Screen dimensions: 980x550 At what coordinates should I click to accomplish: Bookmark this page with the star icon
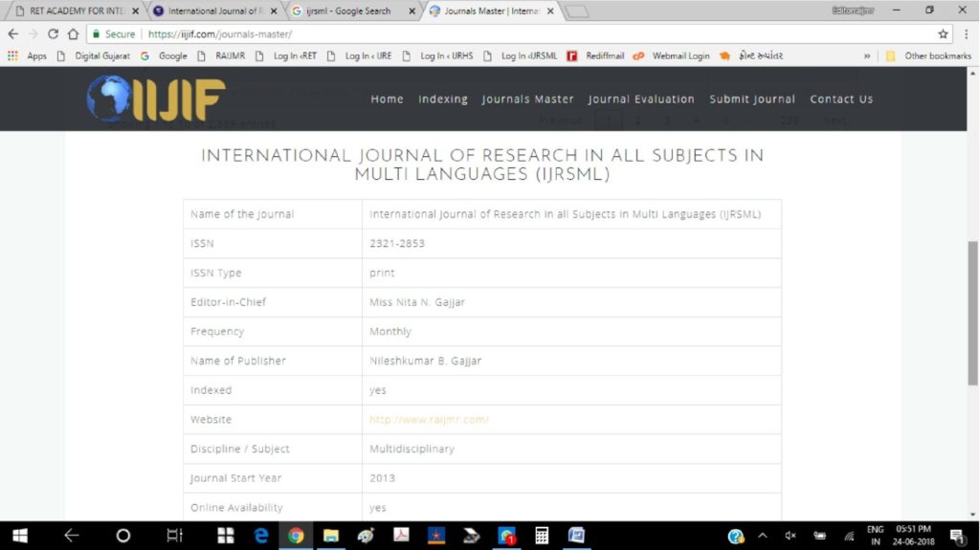point(944,33)
